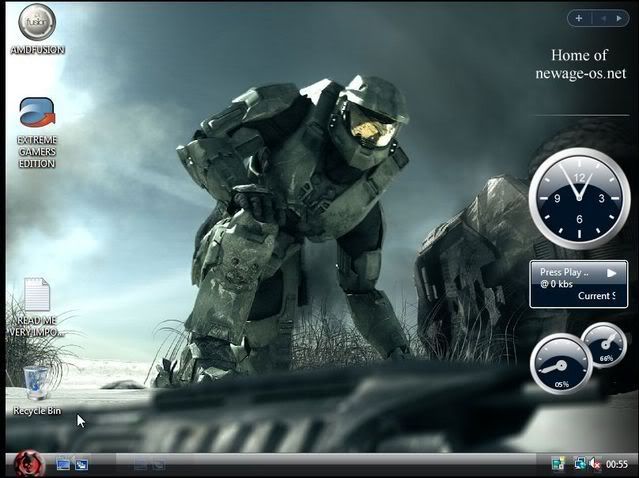Click the analog clock gadget
The height and width of the screenshot is (478, 639).
[x=579, y=198]
